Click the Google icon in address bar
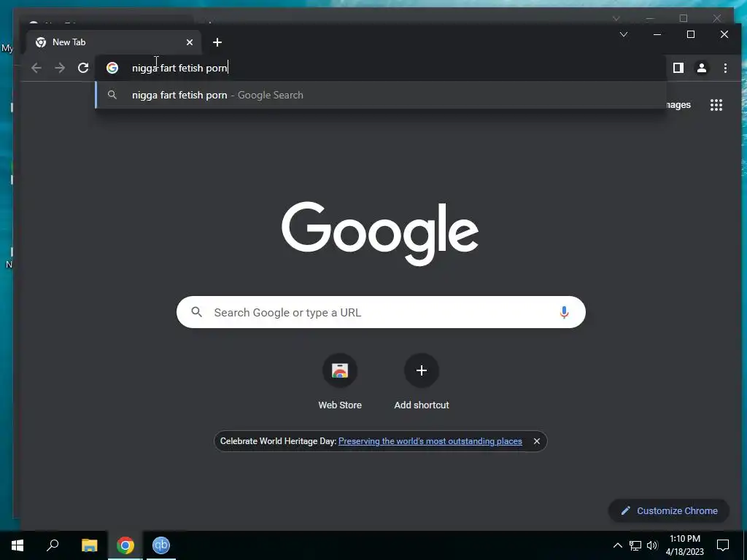 112,68
